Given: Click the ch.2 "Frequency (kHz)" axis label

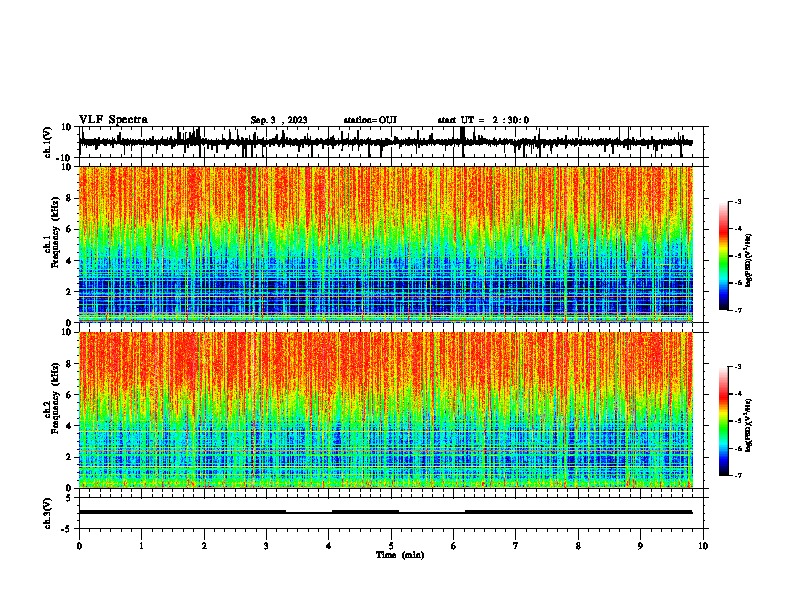Looking at the screenshot, I should 55,398.
